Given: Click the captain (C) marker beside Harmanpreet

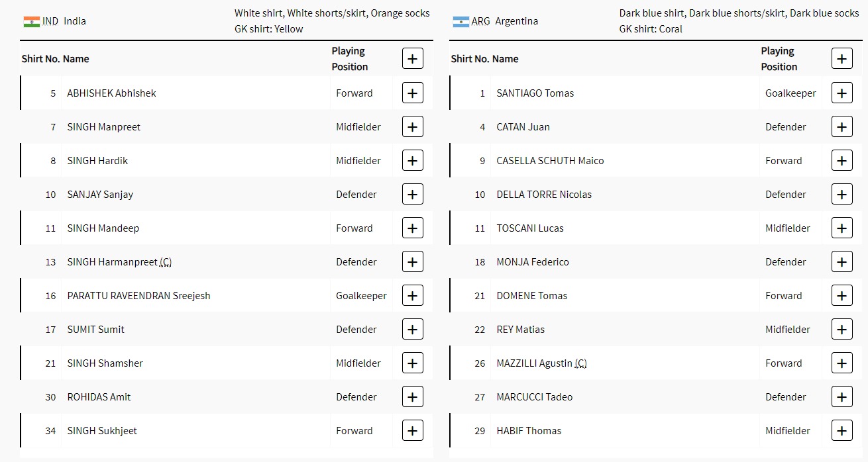Looking at the screenshot, I should coord(166,262).
